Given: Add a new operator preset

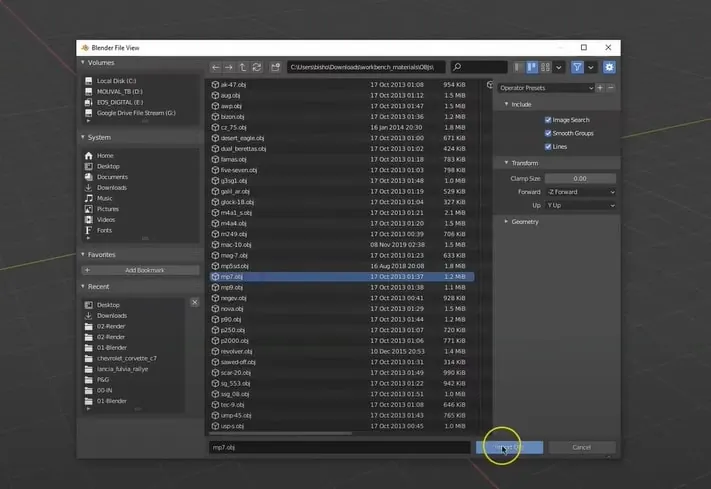Looking at the screenshot, I should [600, 88].
